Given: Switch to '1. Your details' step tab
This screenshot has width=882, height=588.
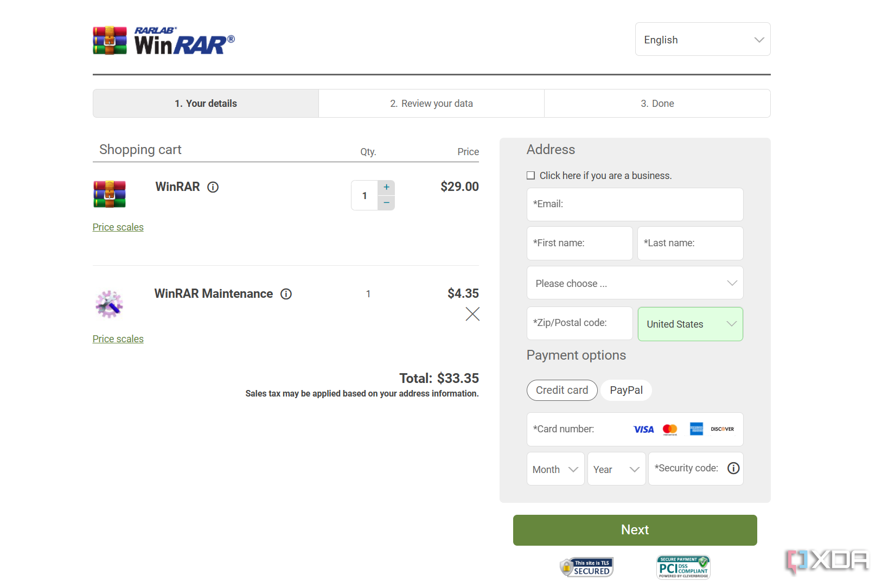Looking at the screenshot, I should (x=206, y=103).
